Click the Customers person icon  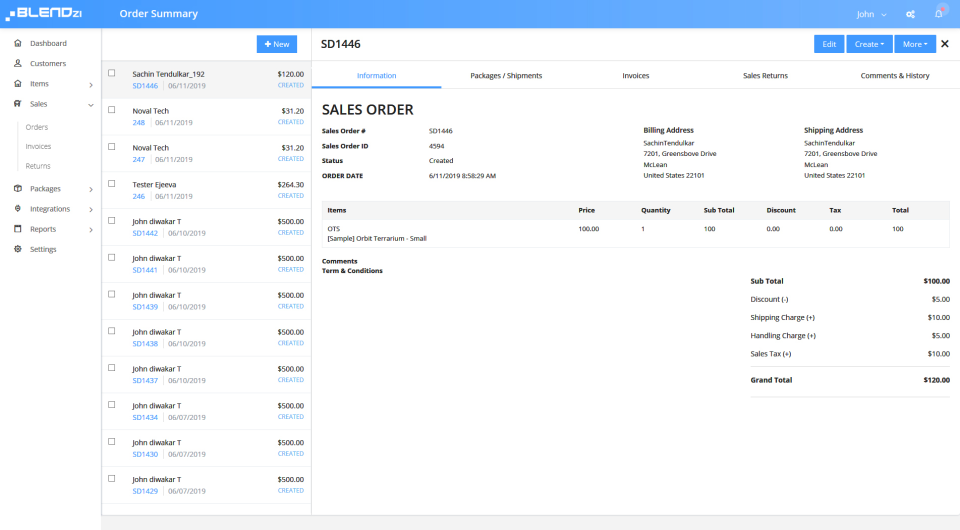[x=18, y=63]
